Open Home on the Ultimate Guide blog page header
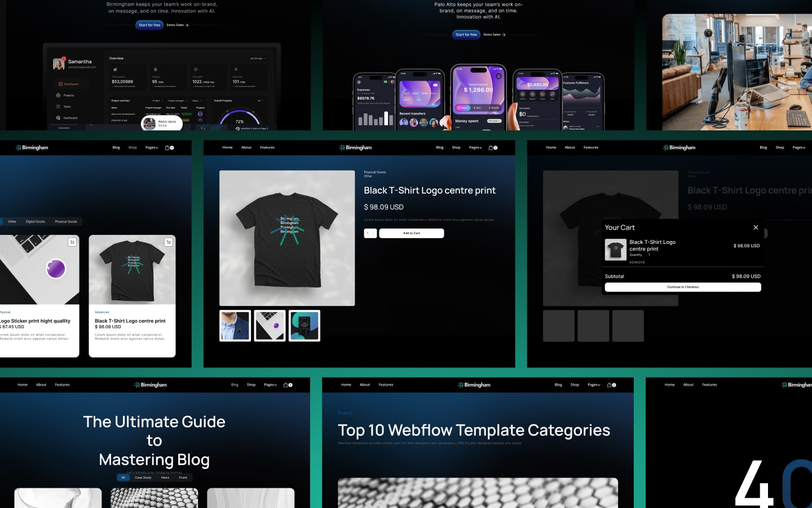812x508 pixels. [x=23, y=385]
